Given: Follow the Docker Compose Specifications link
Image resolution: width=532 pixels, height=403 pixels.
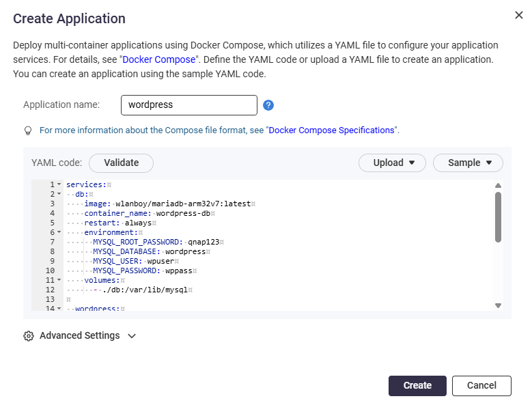Looking at the screenshot, I should coord(332,130).
